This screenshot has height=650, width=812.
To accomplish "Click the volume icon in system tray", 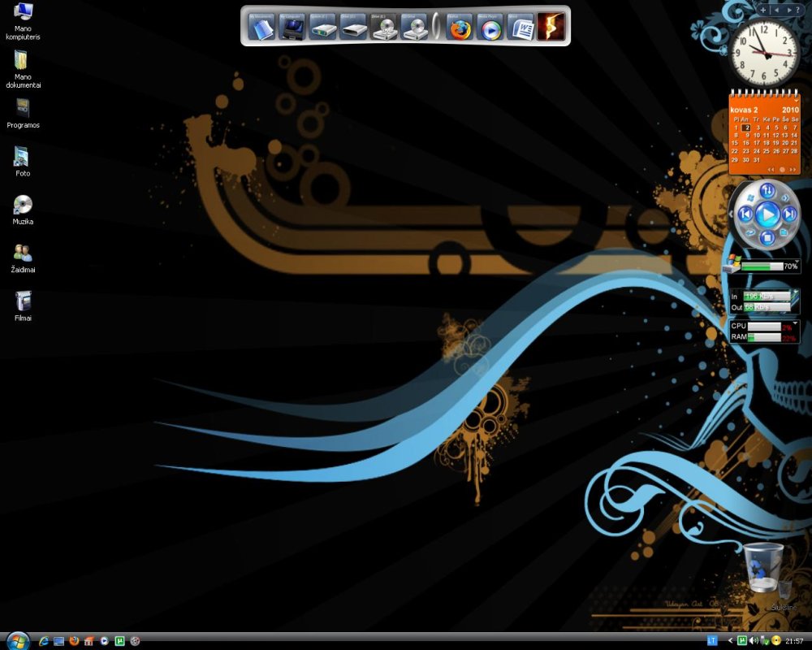I will tap(754, 640).
